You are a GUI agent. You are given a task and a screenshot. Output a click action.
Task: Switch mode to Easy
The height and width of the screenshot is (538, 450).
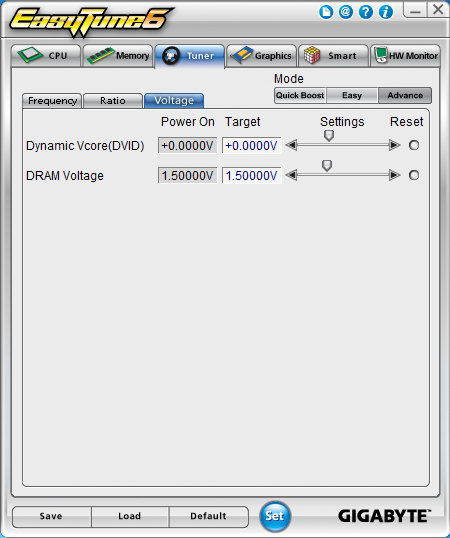[352, 95]
